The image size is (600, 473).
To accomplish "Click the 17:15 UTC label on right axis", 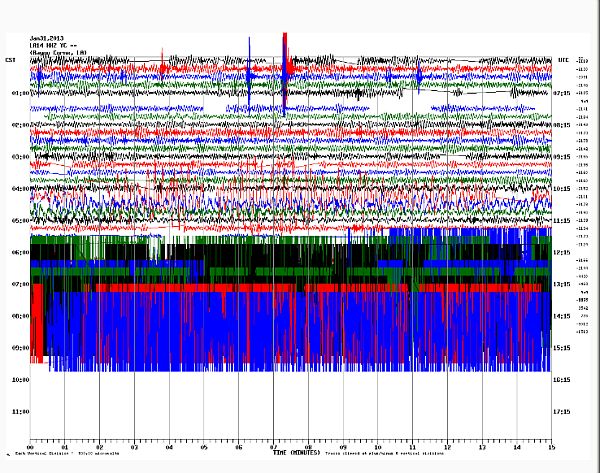I will coord(563,411).
